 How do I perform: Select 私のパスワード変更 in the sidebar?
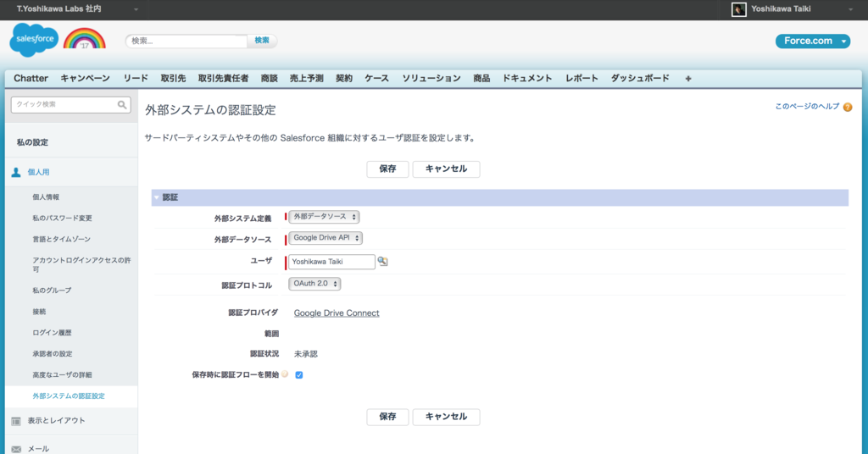pos(62,219)
